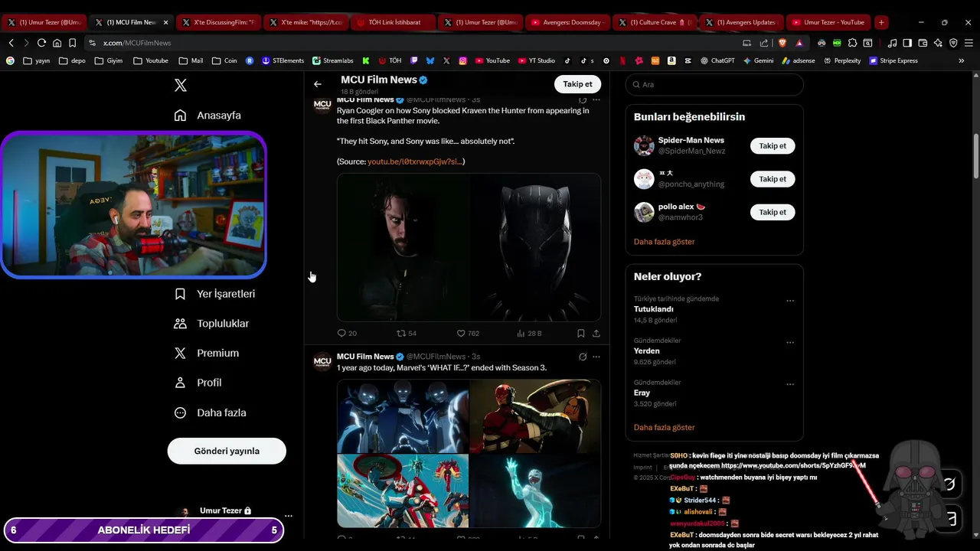Open the X logo home icon
Screen dimensions: 980x551
pyautogui.click(x=181, y=86)
